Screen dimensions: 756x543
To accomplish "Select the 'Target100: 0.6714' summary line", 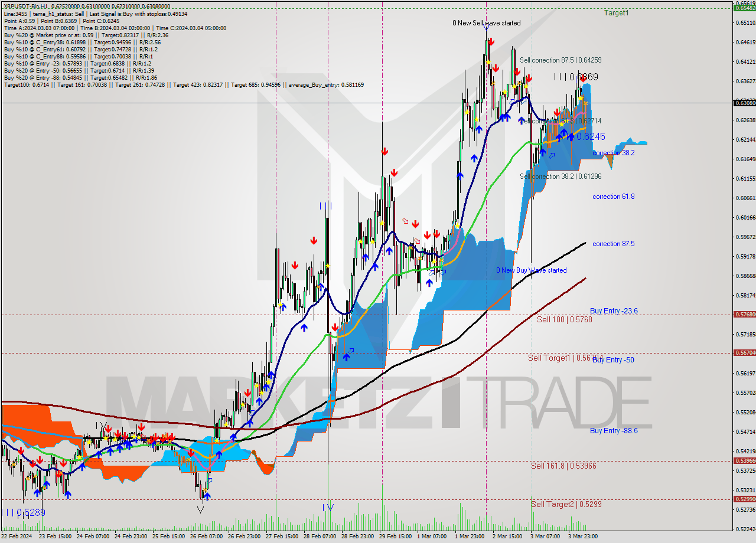I will click(184, 84).
